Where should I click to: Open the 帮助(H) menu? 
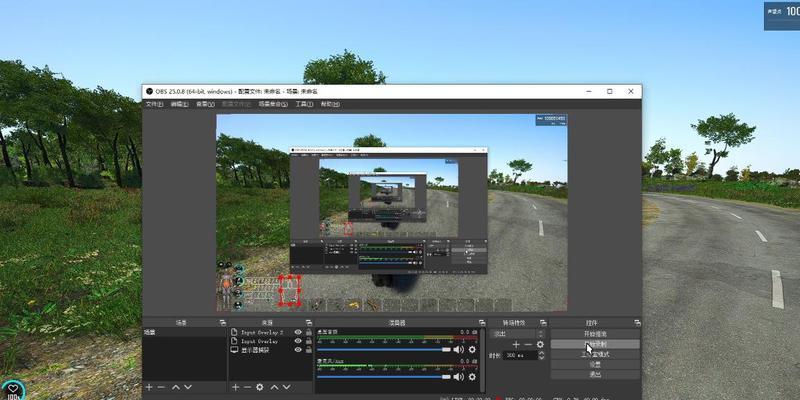(330, 104)
